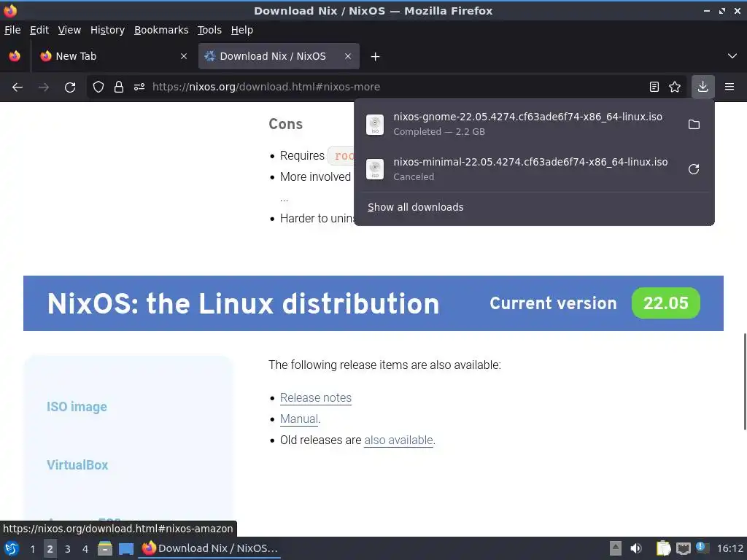Open the Edit menu
Screen dimensions: 747x560
coord(39,30)
